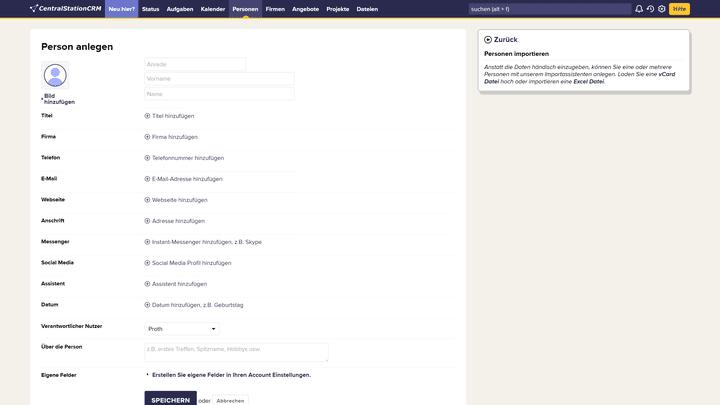This screenshot has width=720, height=405.
Task: Click the plus icon for Adresse hinzufügen
Action: [x=147, y=221]
